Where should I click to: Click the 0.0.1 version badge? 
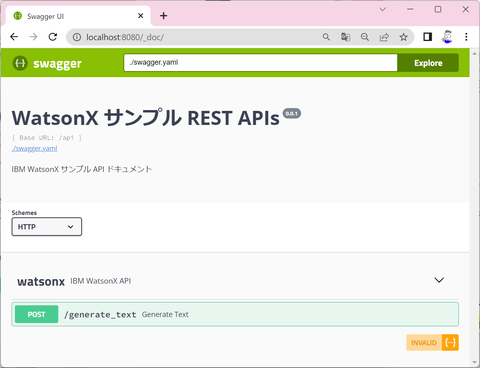[x=292, y=114]
